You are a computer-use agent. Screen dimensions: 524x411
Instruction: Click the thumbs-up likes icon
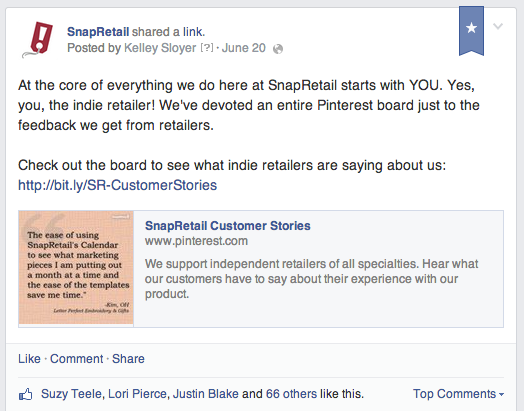26,394
